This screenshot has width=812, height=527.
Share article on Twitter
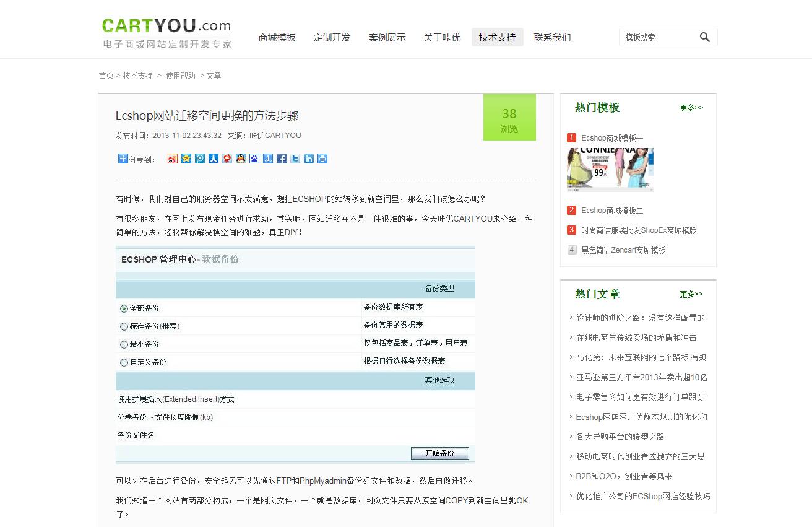[x=295, y=159]
